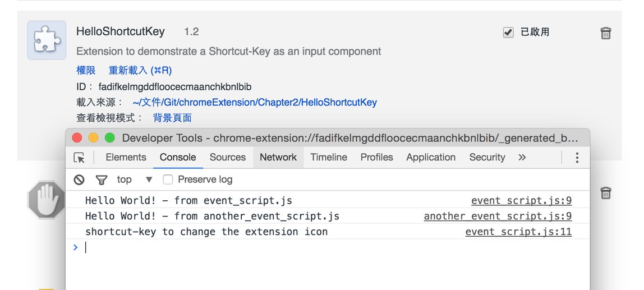Clear the console with the ban icon
Screen dimensions: 644x290
pyautogui.click(x=79, y=179)
